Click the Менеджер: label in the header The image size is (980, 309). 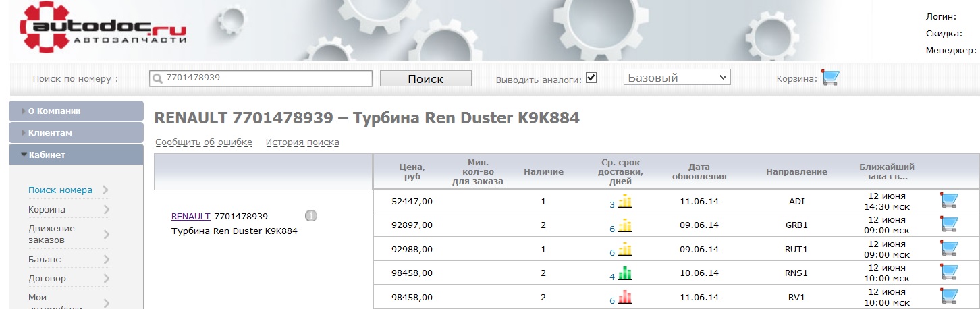(951, 50)
